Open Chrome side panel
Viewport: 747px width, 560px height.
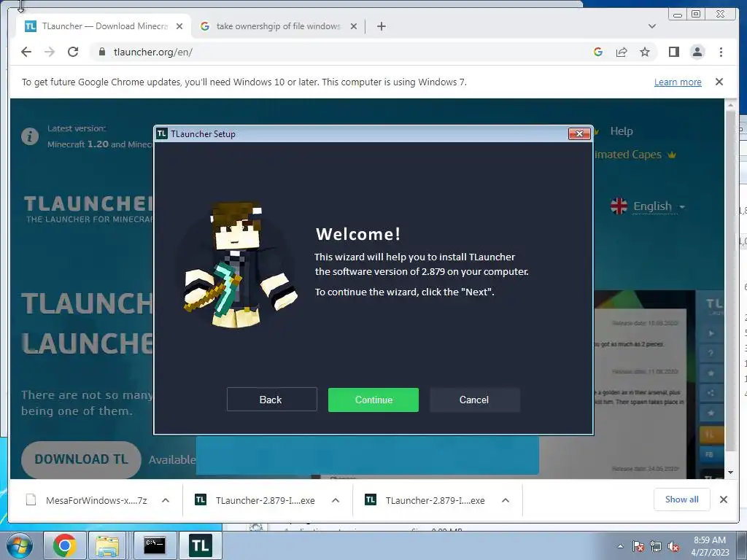[x=673, y=52]
